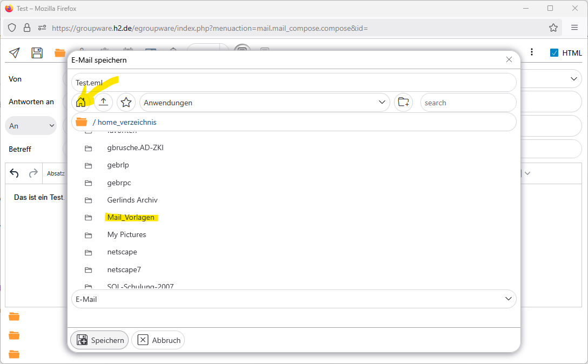Click the Speichern button
588x364 pixels.
pyautogui.click(x=100, y=340)
